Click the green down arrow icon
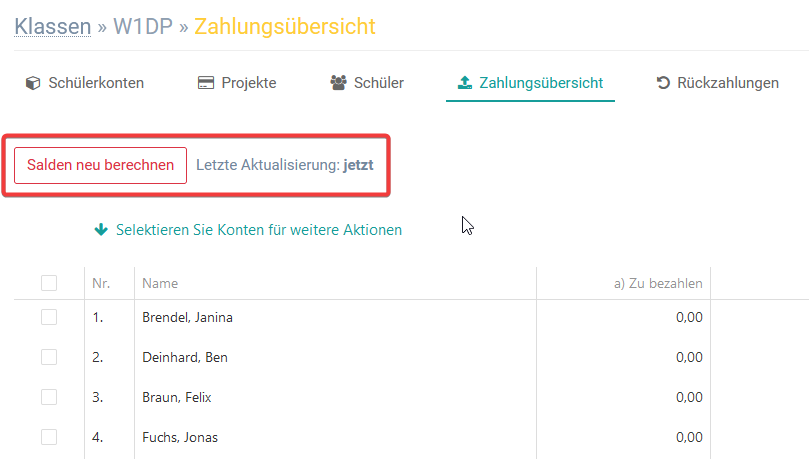This screenshot has height=459, width=809. click(100, 230)
